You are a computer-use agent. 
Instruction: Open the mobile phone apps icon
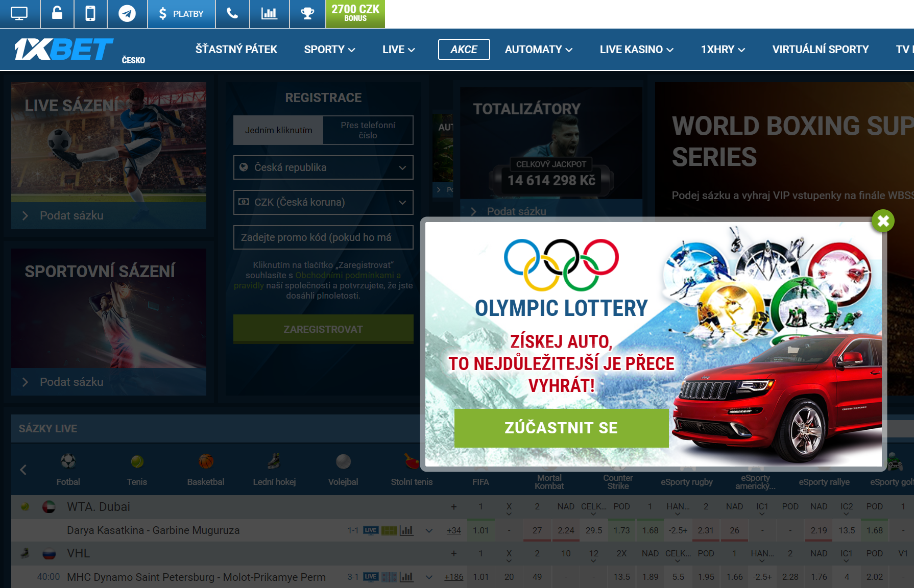(x=90, y=13)
